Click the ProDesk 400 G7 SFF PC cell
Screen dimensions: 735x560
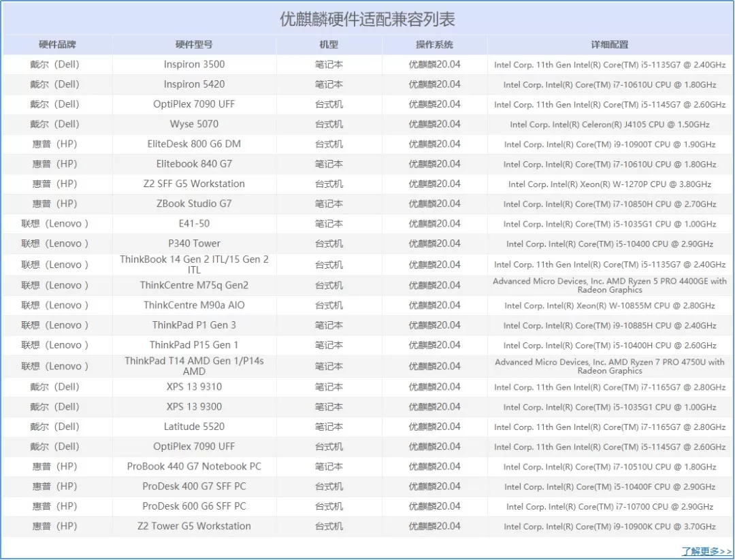point(194,487)
